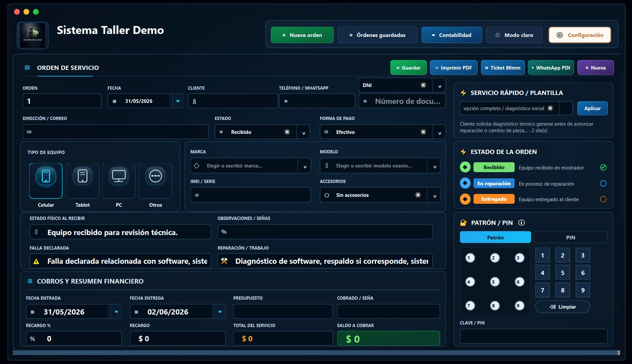
Task: Clear the selected plantilla in Servicio Rápido
Action: (x=550, y=108)
